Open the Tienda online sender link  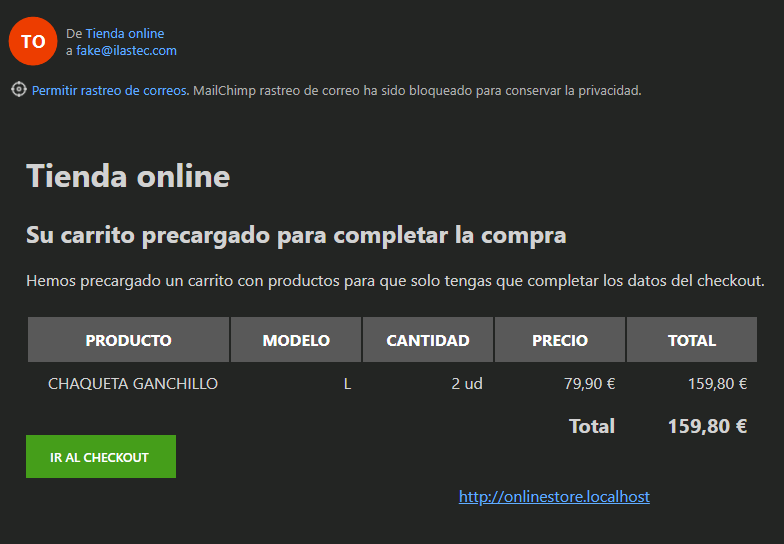[125, 34]
